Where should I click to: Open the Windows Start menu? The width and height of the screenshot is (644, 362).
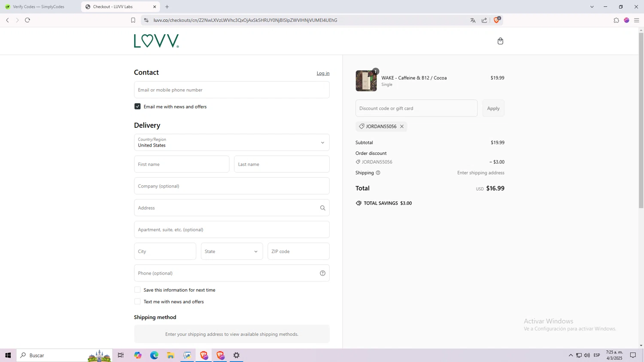[8, 355]
